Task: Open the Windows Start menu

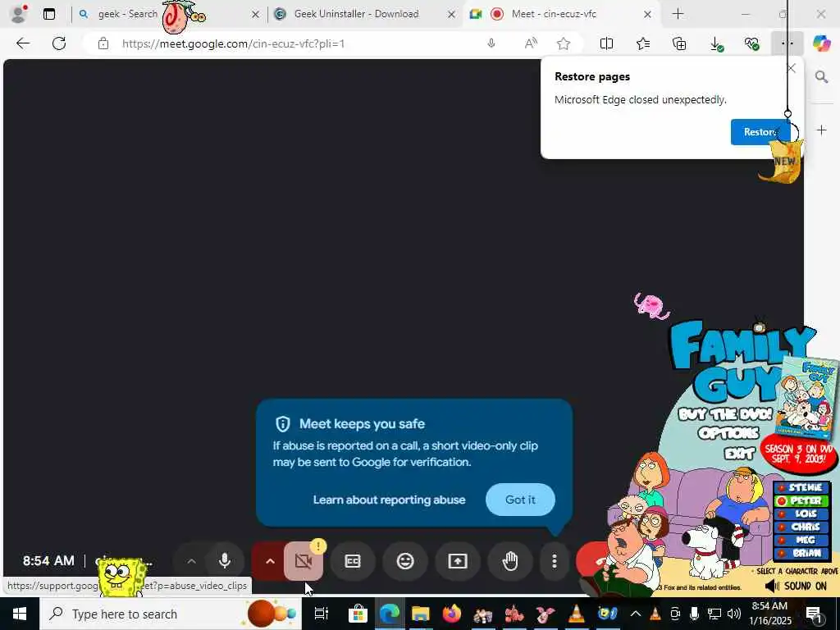Action: coord(20,614)
